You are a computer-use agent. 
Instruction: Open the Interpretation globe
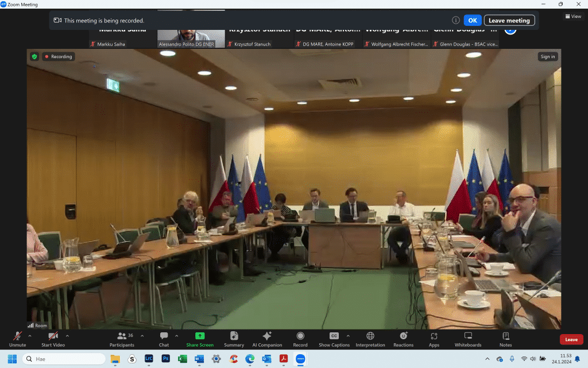370,339
